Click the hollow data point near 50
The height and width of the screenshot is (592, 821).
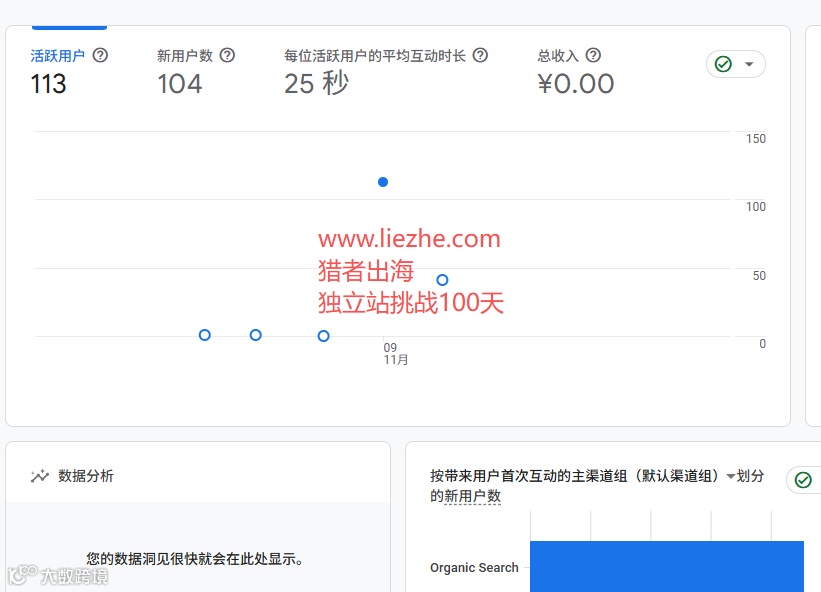(442, 280)
